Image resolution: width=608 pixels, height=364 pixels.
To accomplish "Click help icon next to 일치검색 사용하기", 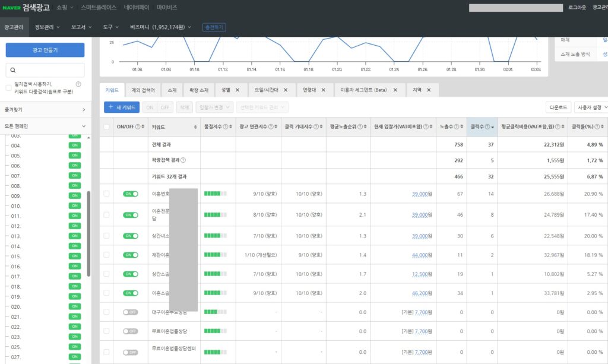I will (x=78, y=84).
